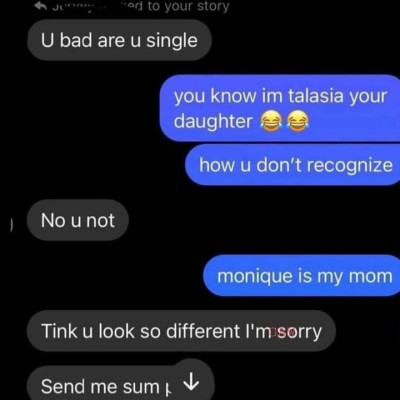This screenshot has width=400, height=400.
Task: Tap the word 'single' in the gray bubble
Action: click(172, 42)
